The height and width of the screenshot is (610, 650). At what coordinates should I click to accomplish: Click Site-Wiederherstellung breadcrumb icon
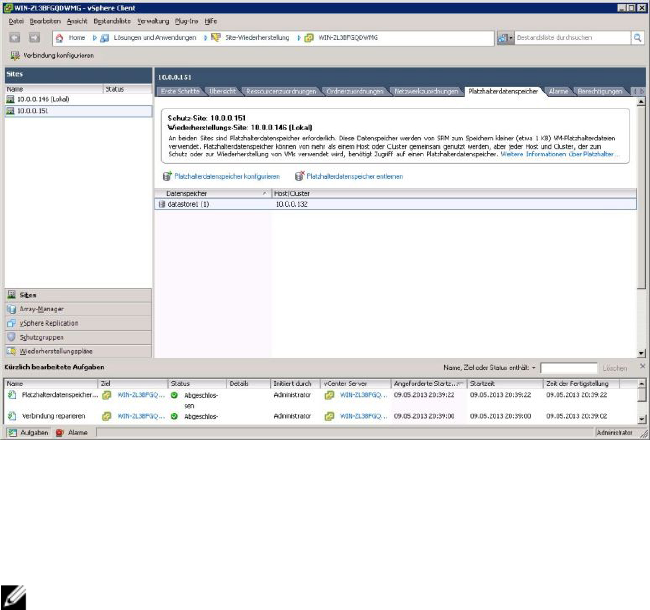(216, 38)
